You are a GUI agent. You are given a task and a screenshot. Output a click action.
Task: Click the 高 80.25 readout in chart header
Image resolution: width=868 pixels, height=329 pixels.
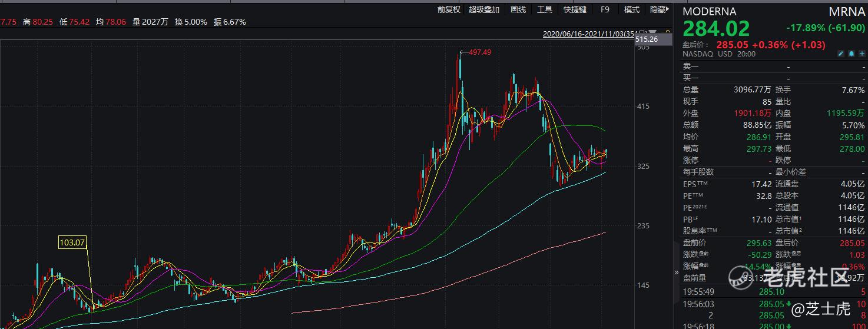pyautogui.click(x=38, y=22)
